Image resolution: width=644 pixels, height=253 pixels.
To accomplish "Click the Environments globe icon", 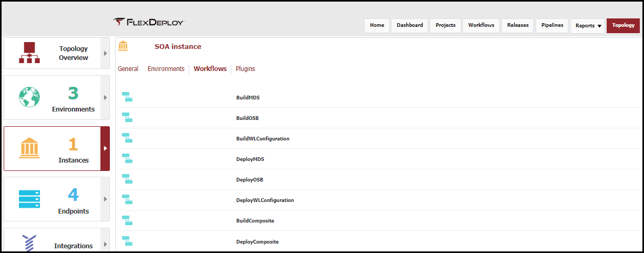I will click(29, 97).
